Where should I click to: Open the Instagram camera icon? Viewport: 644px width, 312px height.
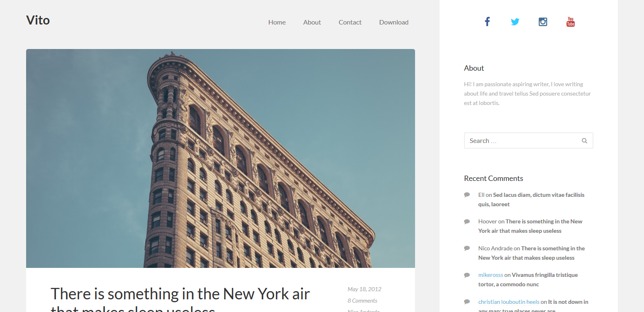point(543,22)
